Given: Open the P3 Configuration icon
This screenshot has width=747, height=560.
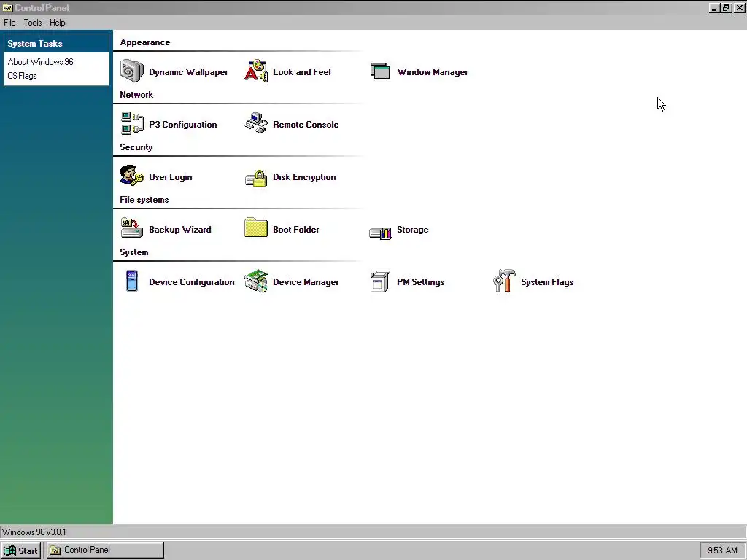Looking at the screenshot, I should (x=131, y=124).
